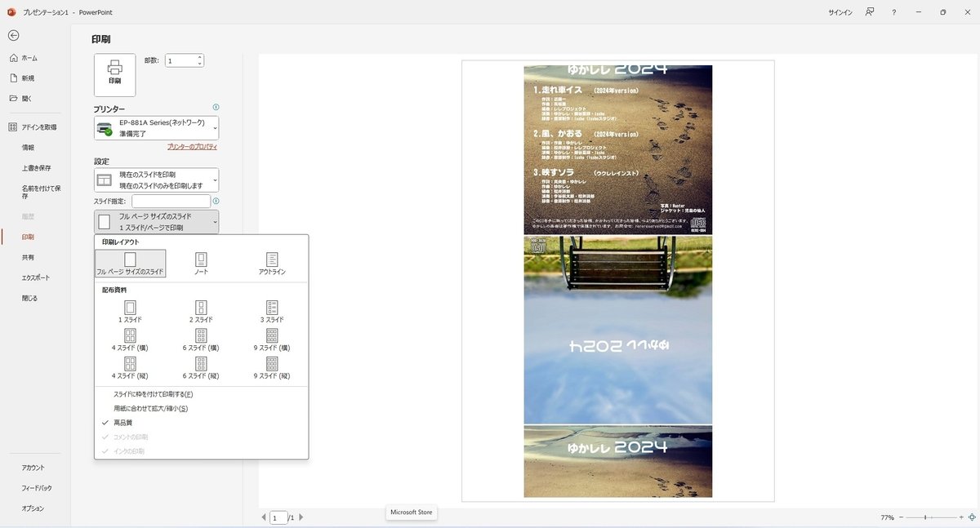This screenshot has height=528, width=980.
Task: Increase copies with the up spinner arrow
Action: [x=200, y=57]
